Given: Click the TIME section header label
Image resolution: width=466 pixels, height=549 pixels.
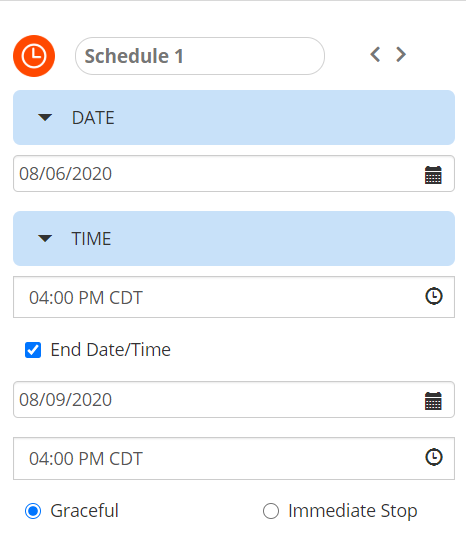Looking at the screenshot, I should [91, 239].
